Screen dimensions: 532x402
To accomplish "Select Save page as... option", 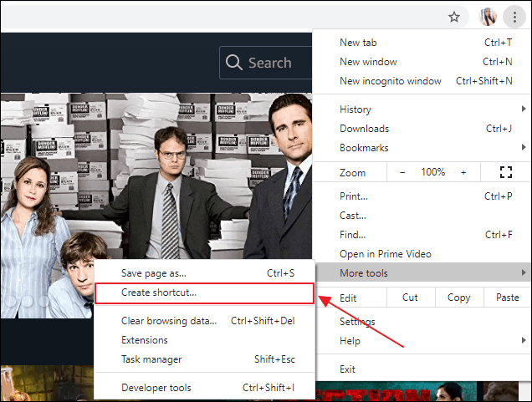I will (x=205, y=273).
